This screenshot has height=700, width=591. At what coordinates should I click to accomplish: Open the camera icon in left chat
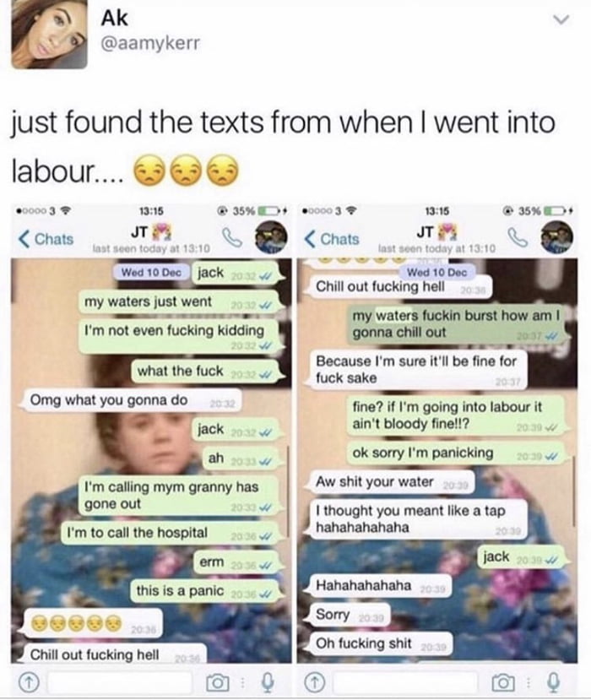pyautogui.click(x=217, y=682)
